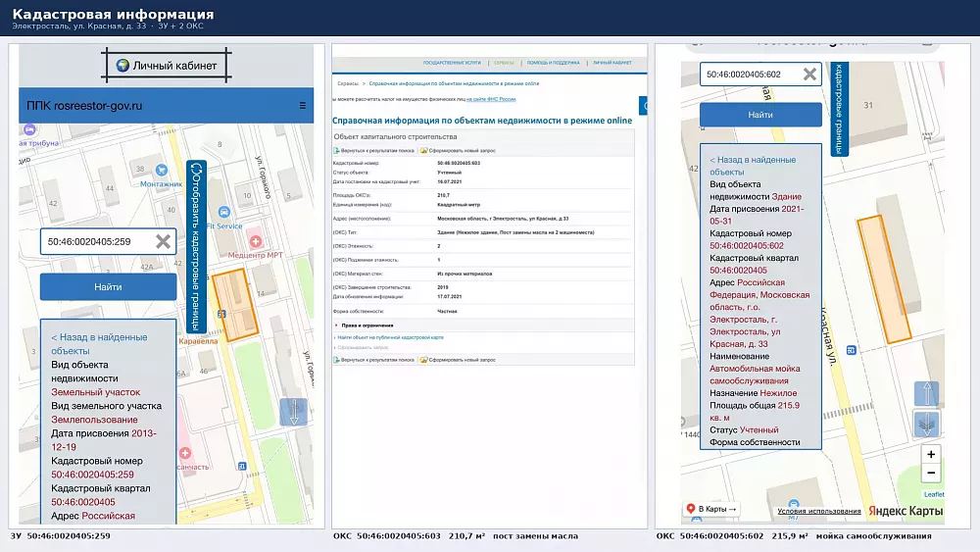Screen dimensions: 980x552
Task: Open the Сервисы tab in the top navigation
Action: [x=504, y=63]
